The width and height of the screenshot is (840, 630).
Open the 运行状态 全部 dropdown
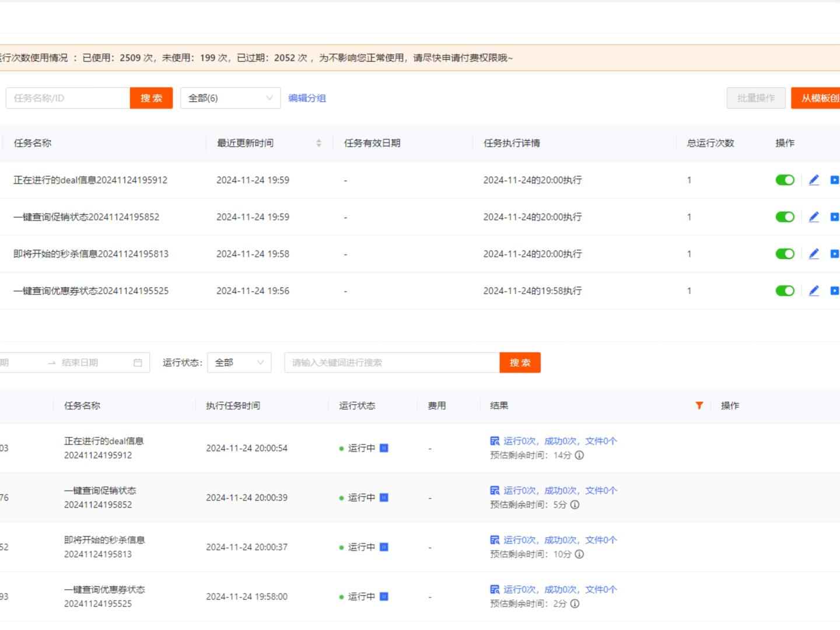[x=239, y=362]
